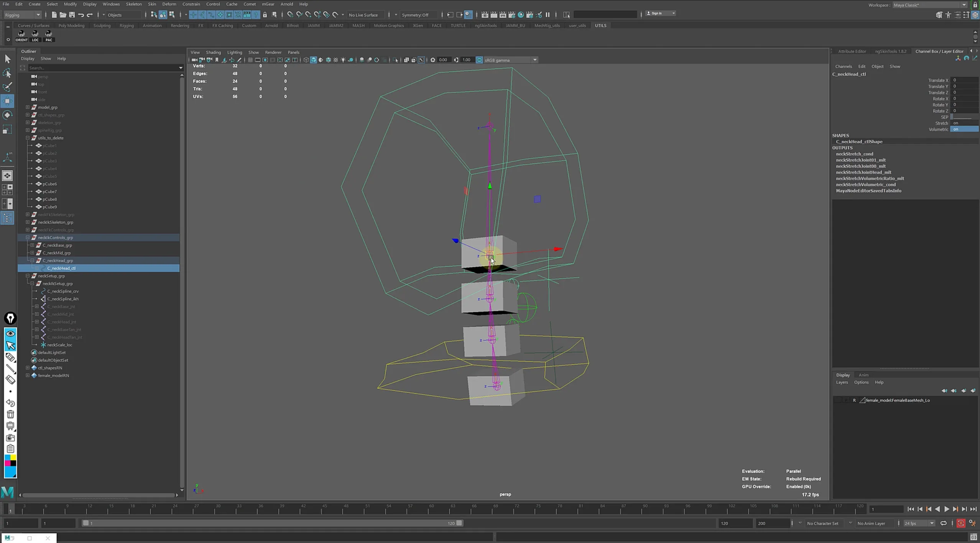The width and height of the screenshot is (980, 543).
Task: Click Rebuild Required EM State button
Action: point(803,479)
